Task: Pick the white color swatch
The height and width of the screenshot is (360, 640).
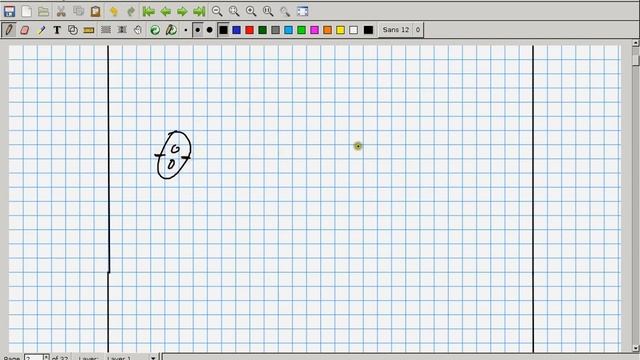Action: [353, 30]
